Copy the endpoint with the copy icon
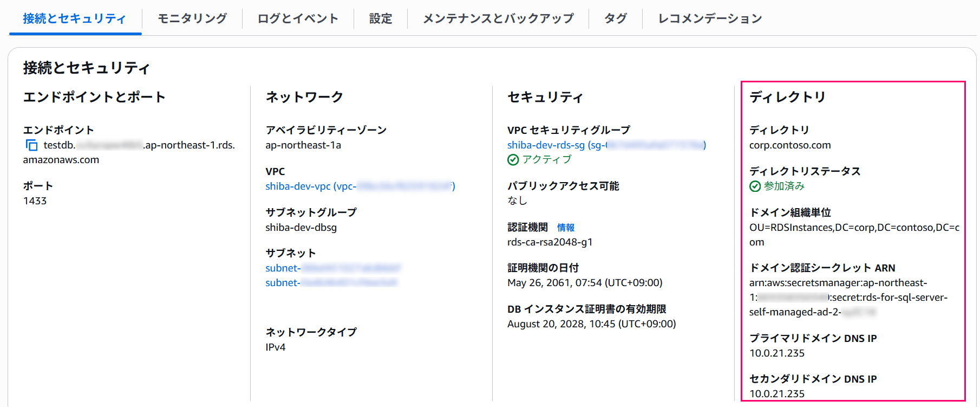Image resolution: width=980 pixels, height=407 pixels. (32, 145)
